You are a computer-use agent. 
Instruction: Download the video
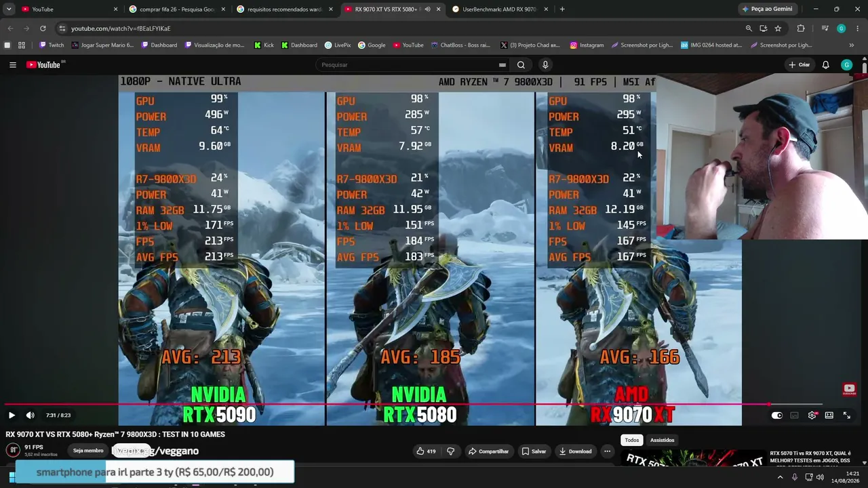click(x=575, y=451)
